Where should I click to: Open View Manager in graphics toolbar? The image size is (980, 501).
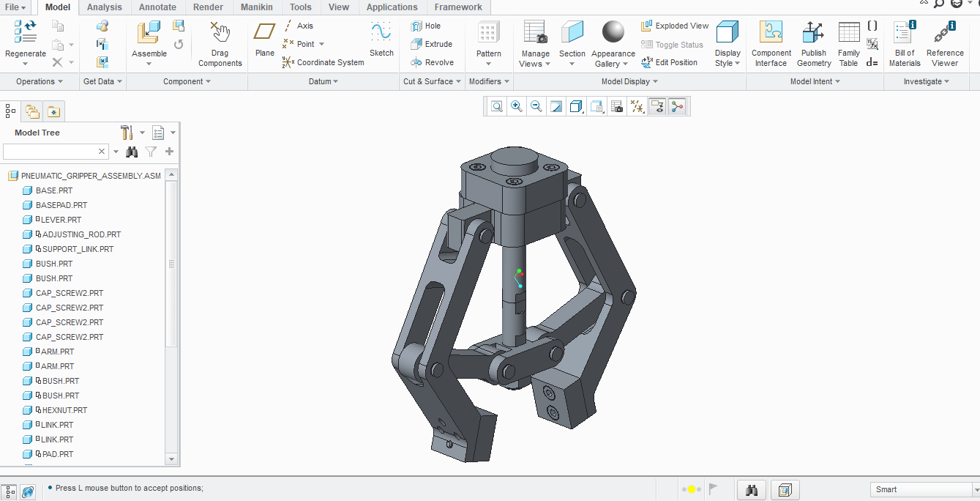(617, 107)
